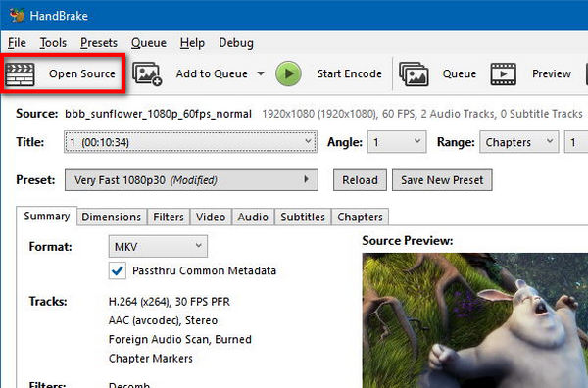
Task: Switch to the Subtitles tab
Action: click(x=303, y=217)
